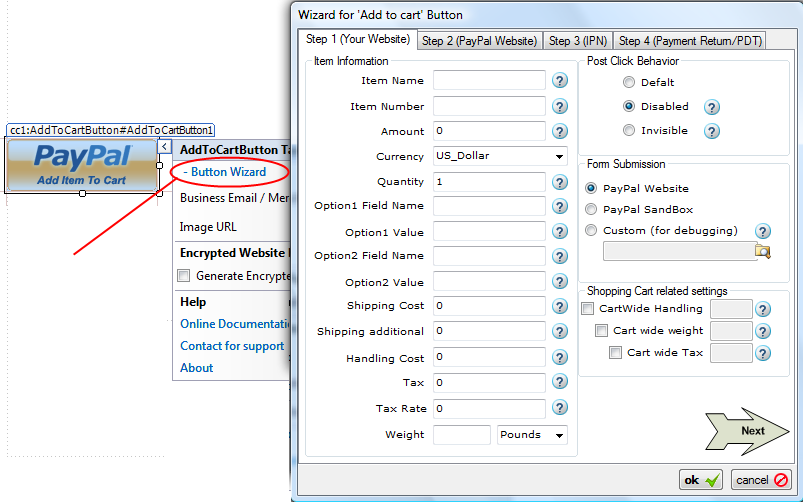Enable Cart wide weight checkbox
This screenshot has height=502, width=803.
pyautogui.click(x=601, y=330)
